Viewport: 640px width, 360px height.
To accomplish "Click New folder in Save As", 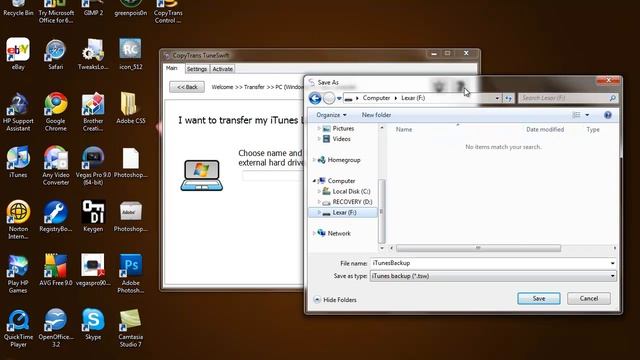I will point(376,115).
